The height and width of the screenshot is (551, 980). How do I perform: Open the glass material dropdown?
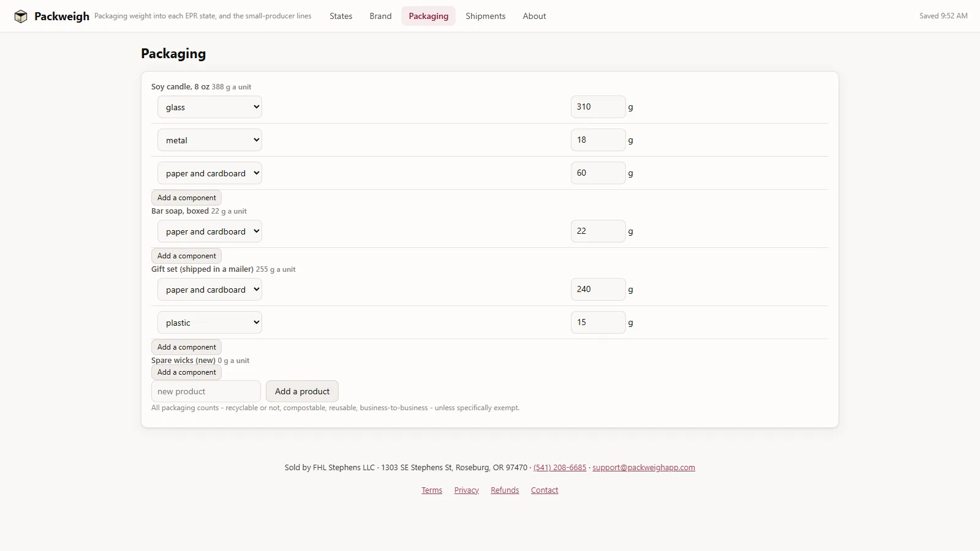209,107
